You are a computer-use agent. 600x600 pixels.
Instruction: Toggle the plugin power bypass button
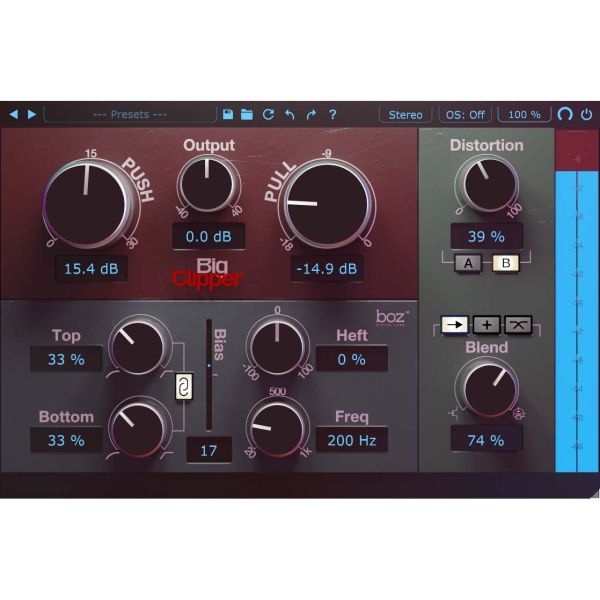[x=586, y=114]
